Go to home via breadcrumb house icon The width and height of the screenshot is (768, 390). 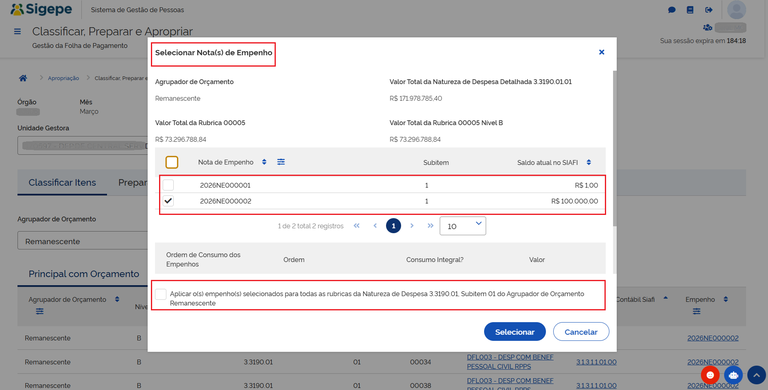[23, 78]
